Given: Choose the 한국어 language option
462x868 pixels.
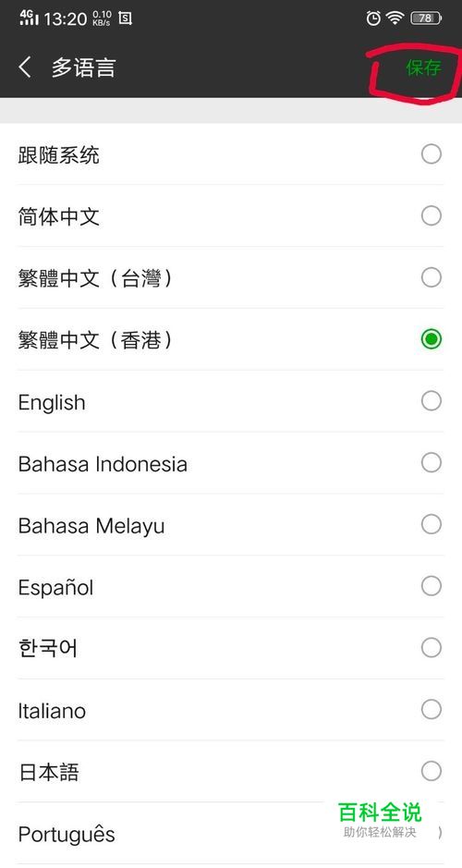Looking at the screenshot, I should coord(231,648).
